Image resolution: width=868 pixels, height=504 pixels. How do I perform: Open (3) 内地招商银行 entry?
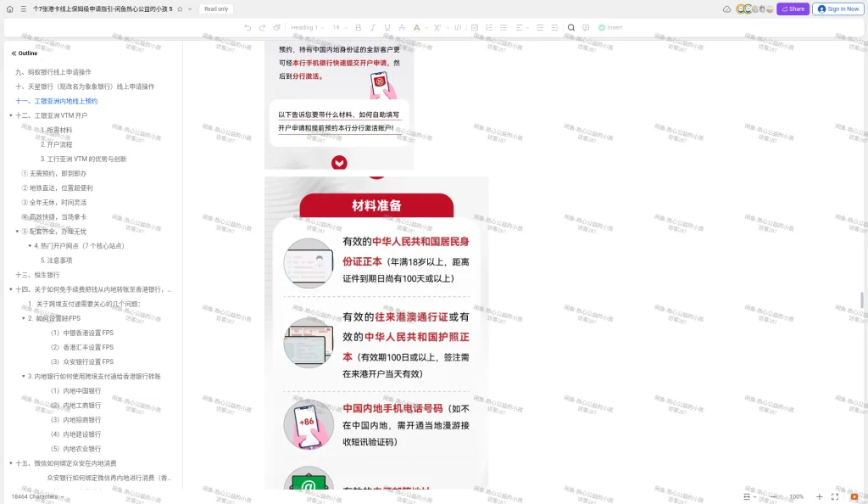[75, 420]
